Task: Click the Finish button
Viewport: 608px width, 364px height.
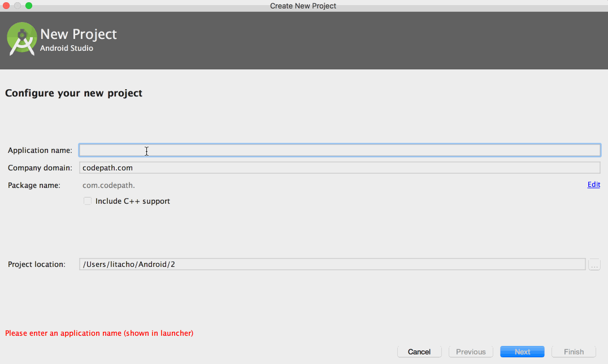Action: [574, 352]
